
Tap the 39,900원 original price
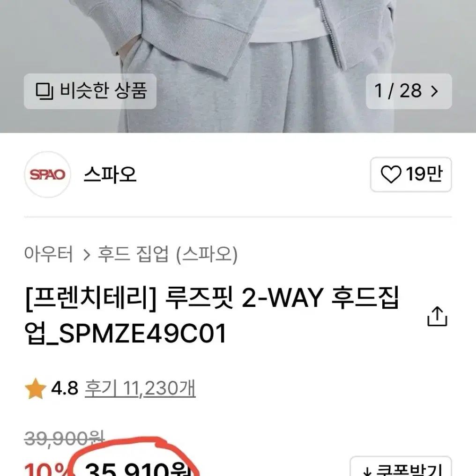click(x=64, y=439)
